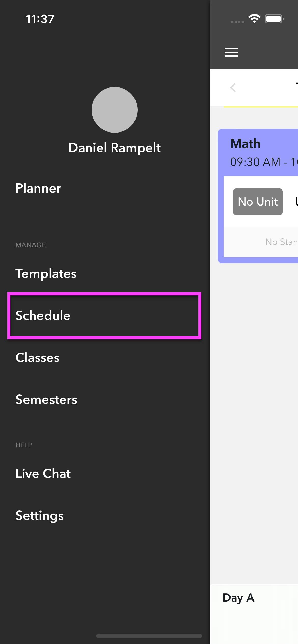Open the Classes menu item

click(37, 358)
